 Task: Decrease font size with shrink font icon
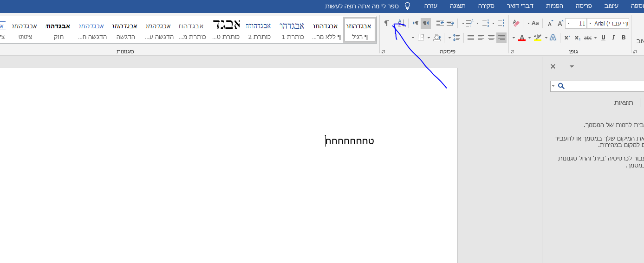pyautogui.click(x=550, y=23)
